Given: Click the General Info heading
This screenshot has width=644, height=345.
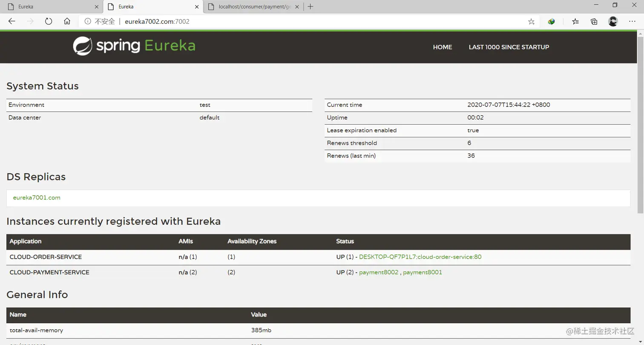Looking at the screenshot, I should [37, 294].
